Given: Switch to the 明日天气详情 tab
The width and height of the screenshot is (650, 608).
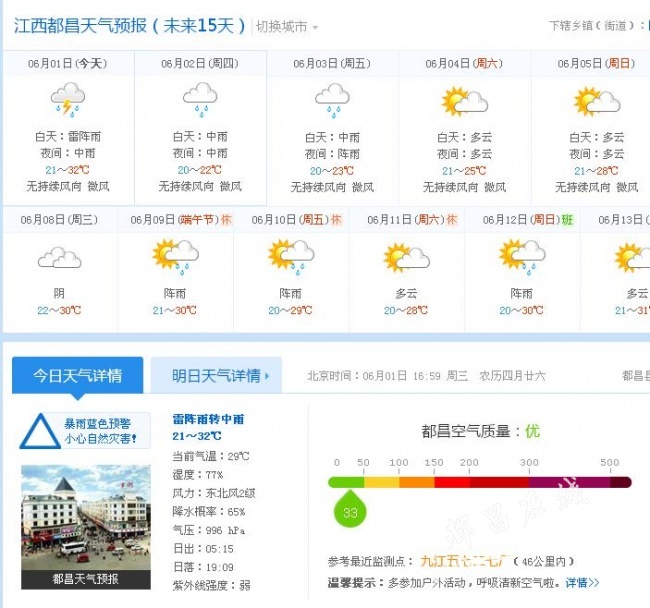Looking at the screenshot, I should [x=216, y=375].
